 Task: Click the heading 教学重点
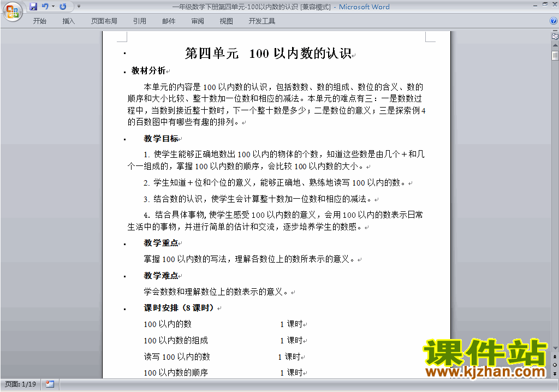point(161,243)
